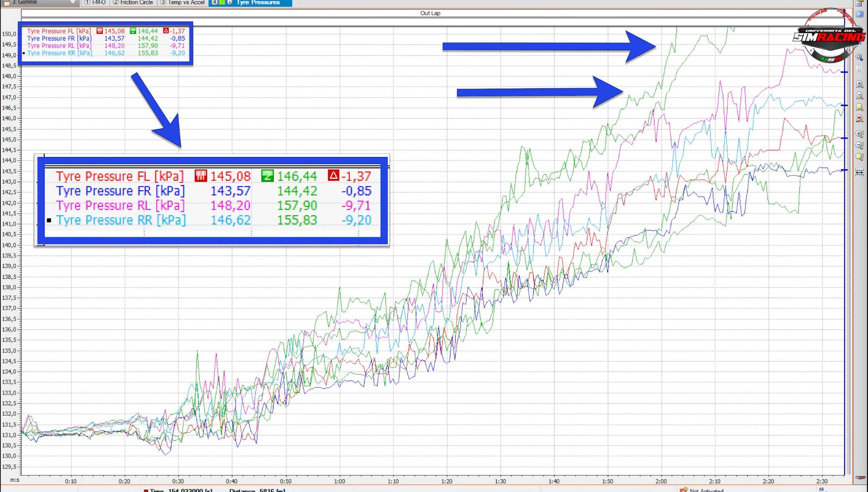Select Tyre Pressure RR channel in legend
Viewport: 868px width, 492px height.
(x=59, y=53)
